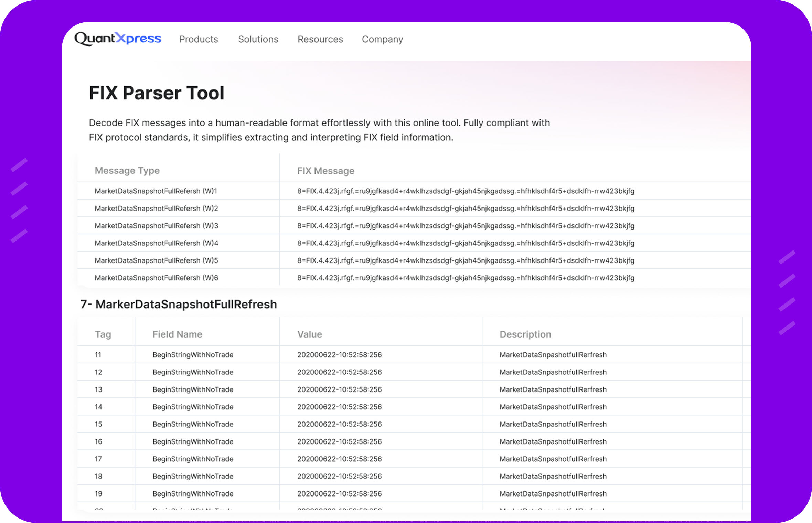Select MarketDataSnapshotFullRefersh (W)4 row
The image size is (812, 523).
click(156, 243)
